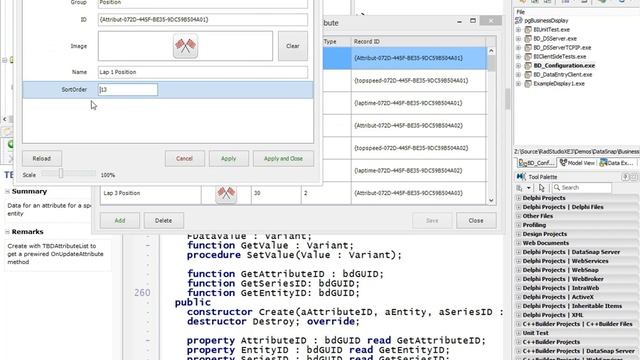The width and height of the screenshot is (640, 360).
Task: Expand the Profiling palette category
Action: [x=519, y=225]
